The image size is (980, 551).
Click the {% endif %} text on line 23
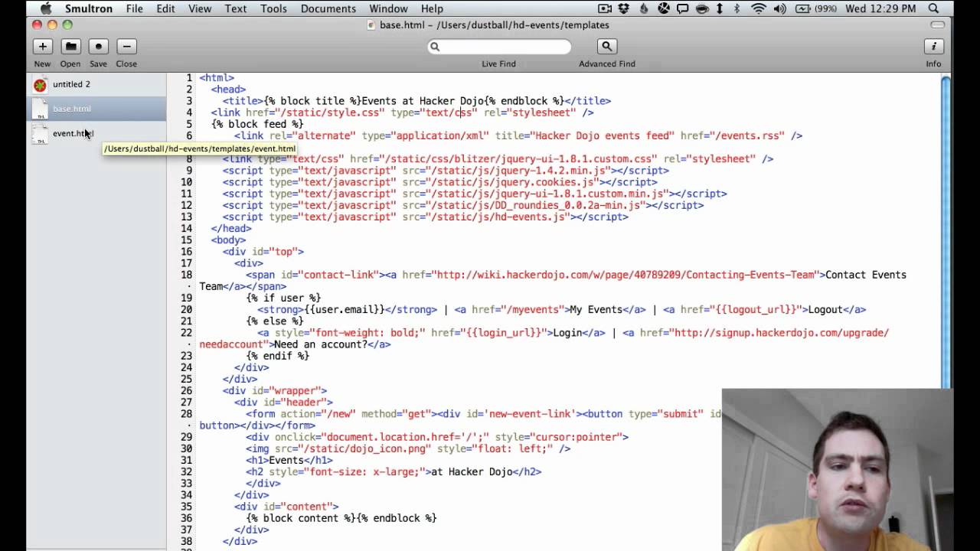coord(278,357)
